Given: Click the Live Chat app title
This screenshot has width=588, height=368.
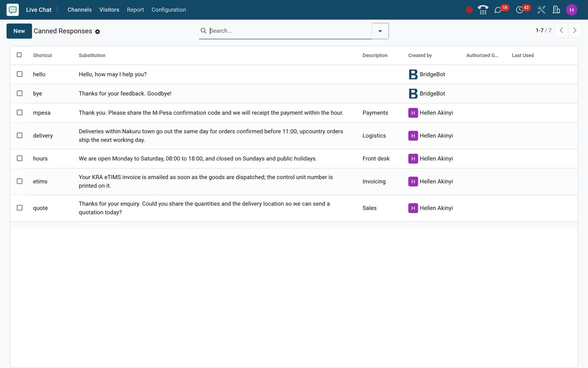Looking at the screenshot, I should (x=39, y=10).
